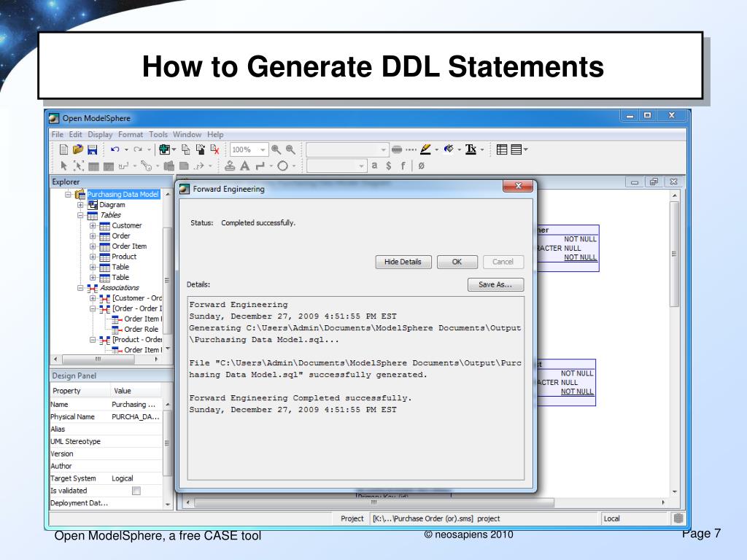Click the Physical Name value PURCHA_DA...
Screen dimensions: 747x560
coord(135,416)
